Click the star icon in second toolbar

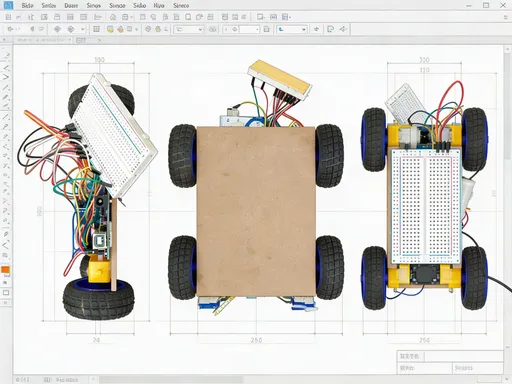[316, 29]
